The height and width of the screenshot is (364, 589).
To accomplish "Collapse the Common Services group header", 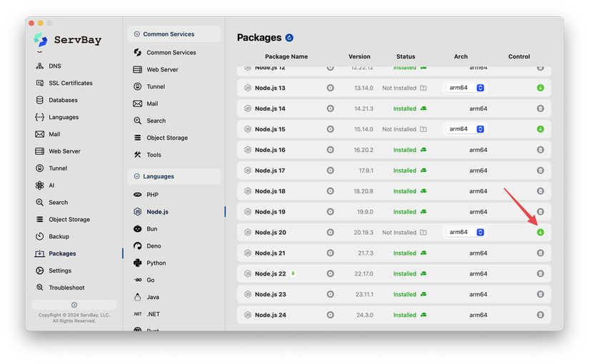I will (x=174, y=34).
